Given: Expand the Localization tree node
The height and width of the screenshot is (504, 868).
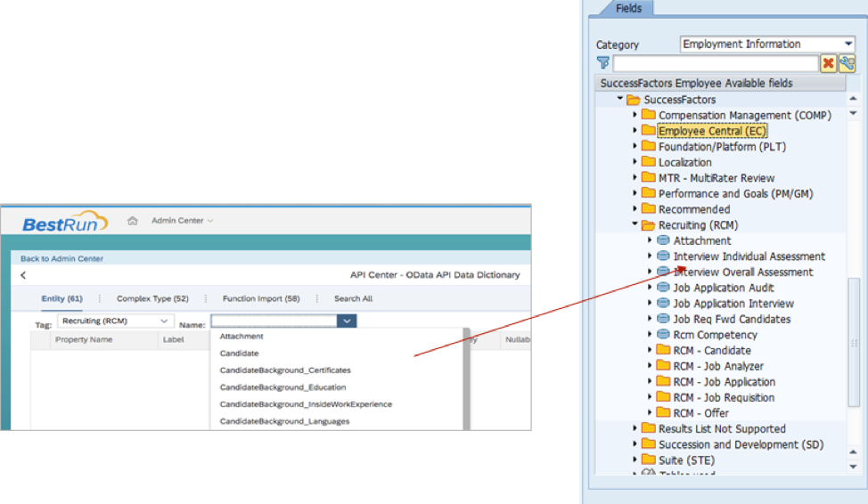Looking at the screenshot, I should coord(635,161).
